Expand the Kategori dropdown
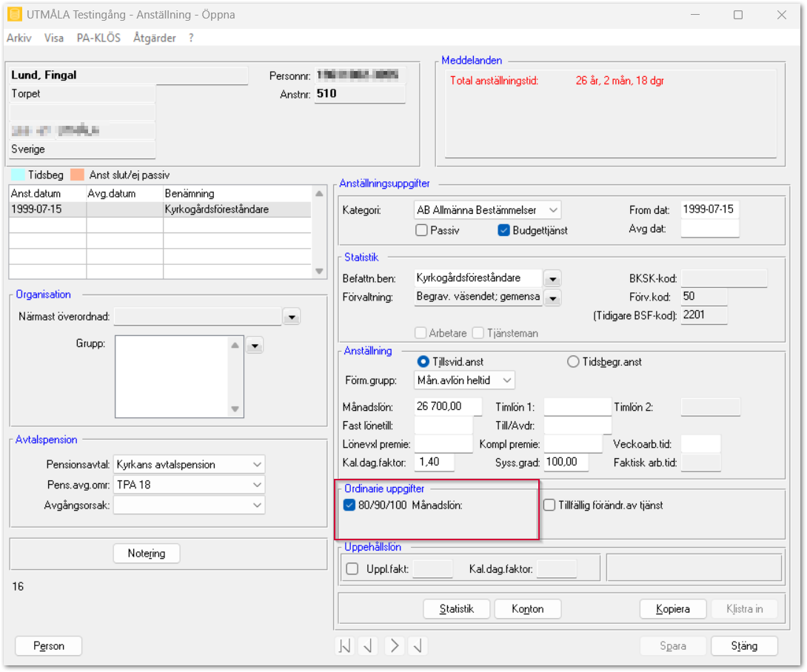Image resolution: width=807 pixels, height=672 pixels. coord(553,210)
